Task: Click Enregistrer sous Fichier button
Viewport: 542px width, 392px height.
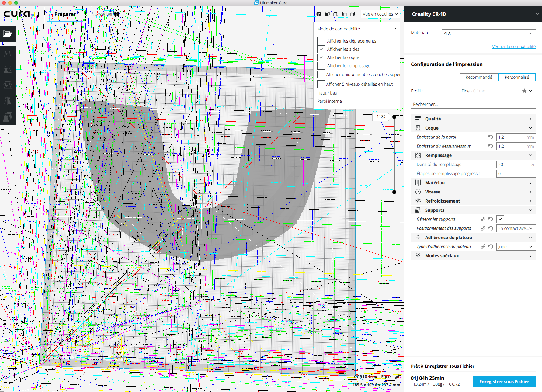Action: point(504,382)
